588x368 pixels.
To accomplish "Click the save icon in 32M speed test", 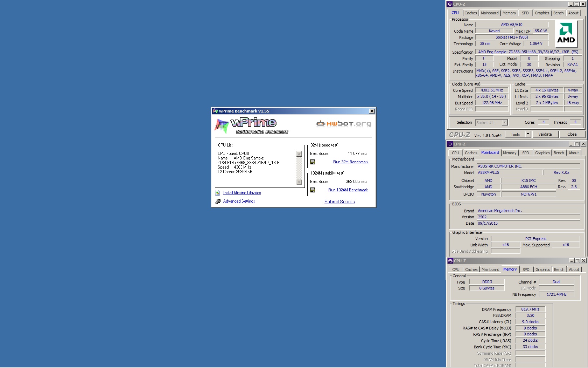I will 313,162.
